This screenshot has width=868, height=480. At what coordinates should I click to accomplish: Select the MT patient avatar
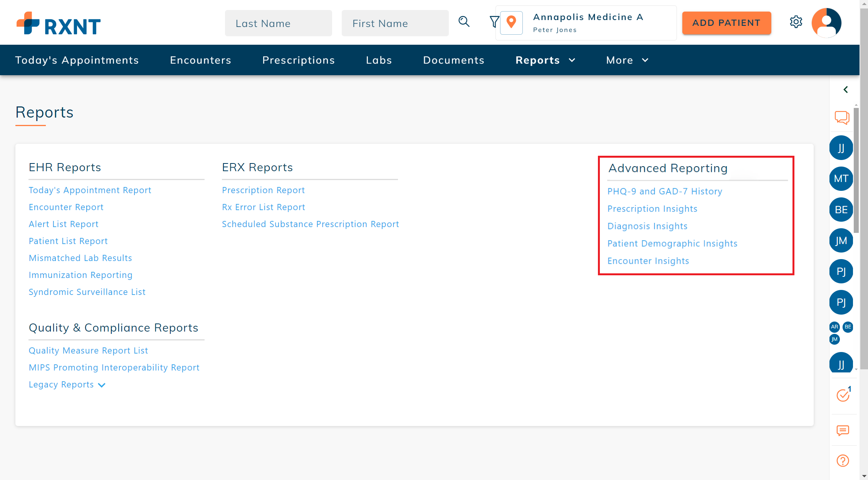click(x=841, y=179)
